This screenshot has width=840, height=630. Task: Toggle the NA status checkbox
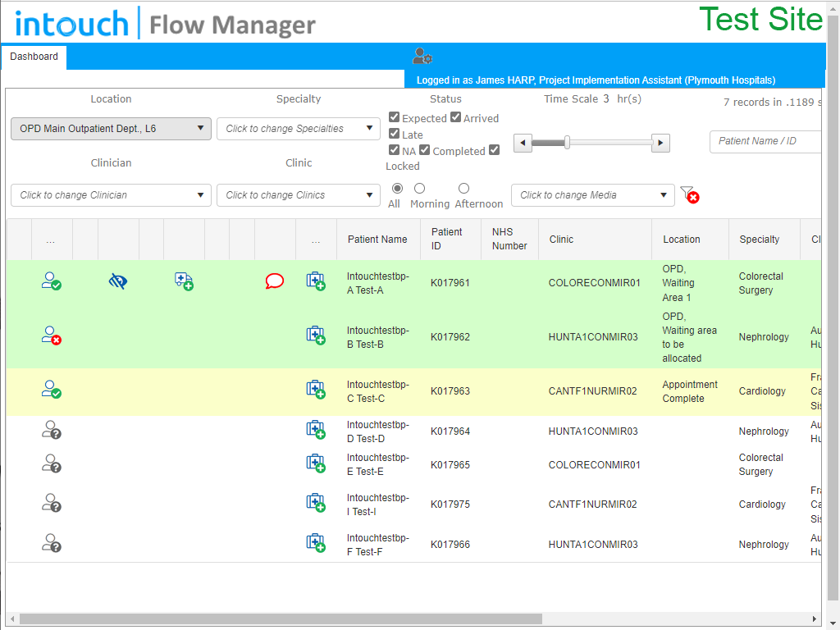[395, 150]
